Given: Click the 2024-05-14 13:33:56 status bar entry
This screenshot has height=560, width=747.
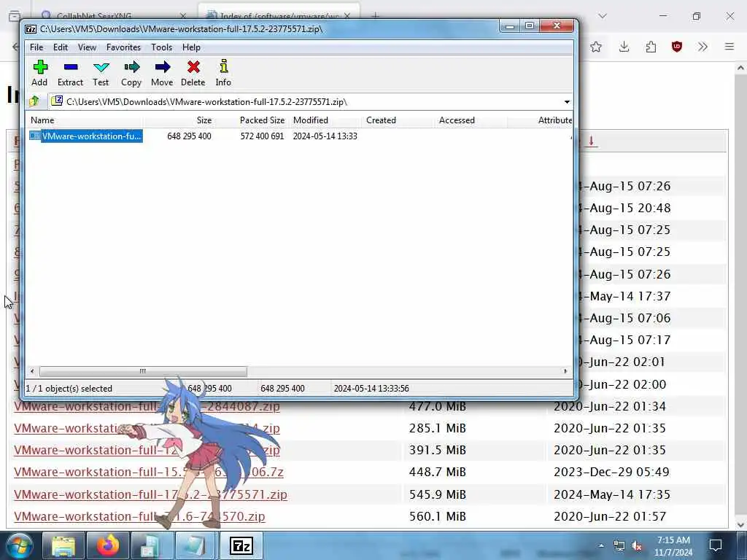Looking at the screenshot, I should (371, 389).
